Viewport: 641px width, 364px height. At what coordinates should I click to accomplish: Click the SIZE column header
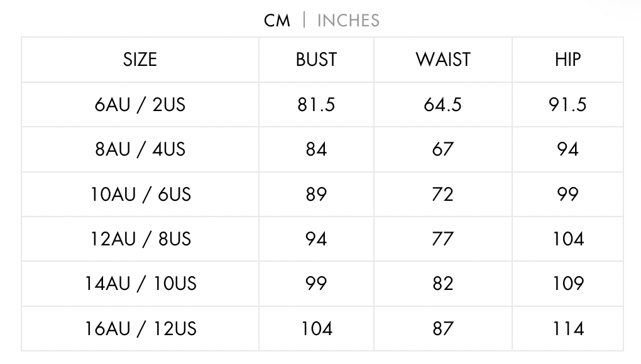[x=140, y=60]
